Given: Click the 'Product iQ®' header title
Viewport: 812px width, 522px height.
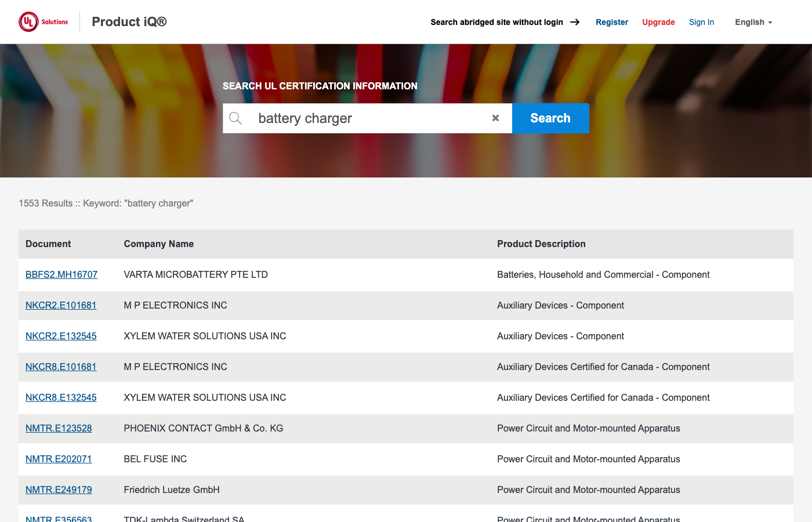Looking at the screenshot, I should [x=129, y=21].
